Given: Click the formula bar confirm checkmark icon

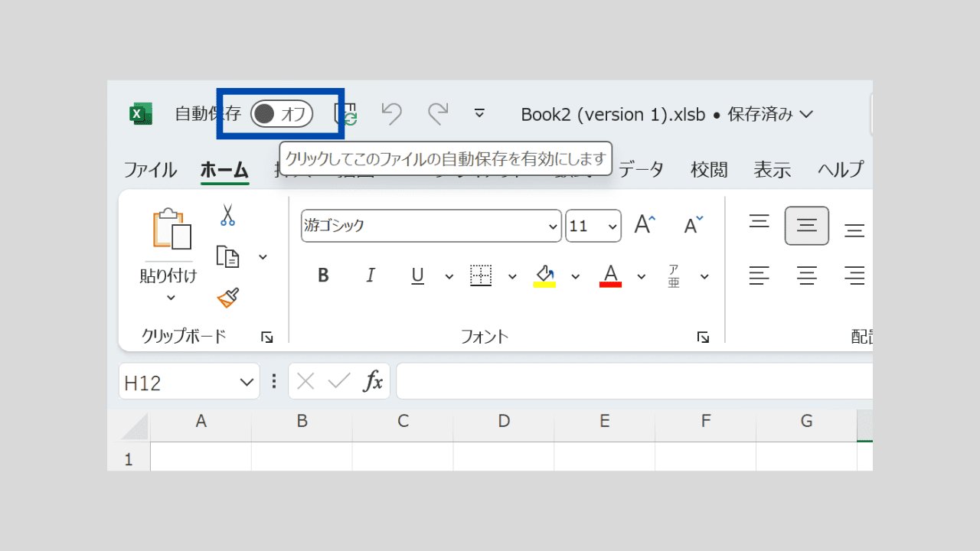Looking at the screenshot, I should pos(339,381).
